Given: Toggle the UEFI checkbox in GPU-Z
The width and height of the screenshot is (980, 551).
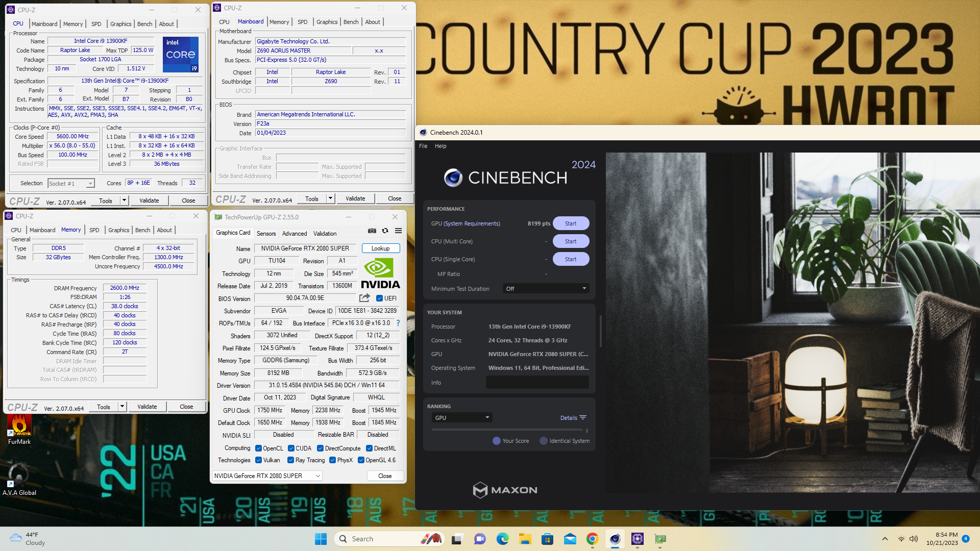Looking at the screenshot, I should pyautogui.click(x=379, y=298).
